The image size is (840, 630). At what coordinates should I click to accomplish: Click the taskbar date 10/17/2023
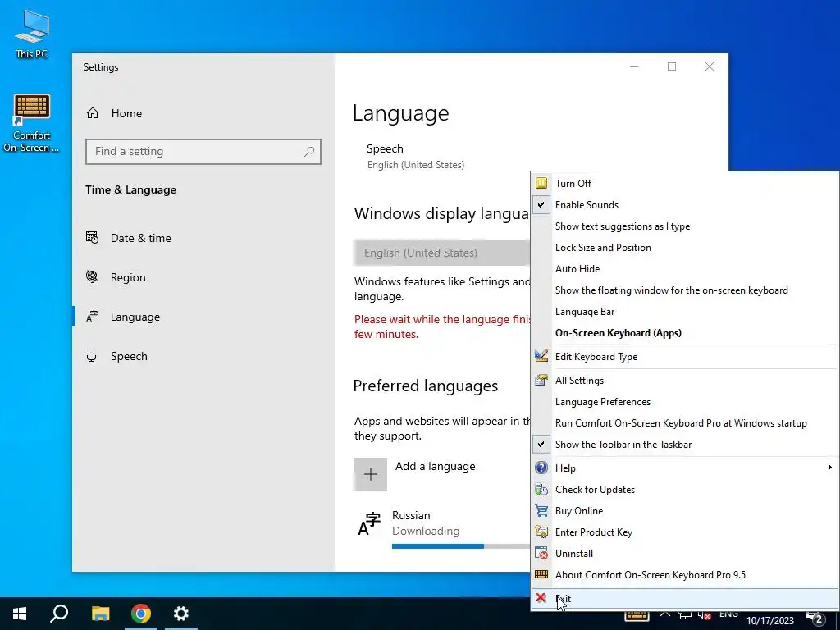click(x=769, y=621)
